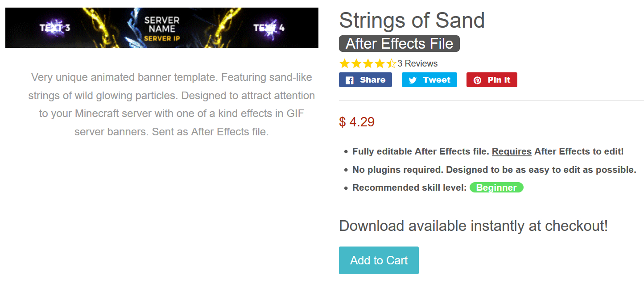The image size is (644, 301).
Task: Click the green Beginner skill badge
Action: (496, 188)
